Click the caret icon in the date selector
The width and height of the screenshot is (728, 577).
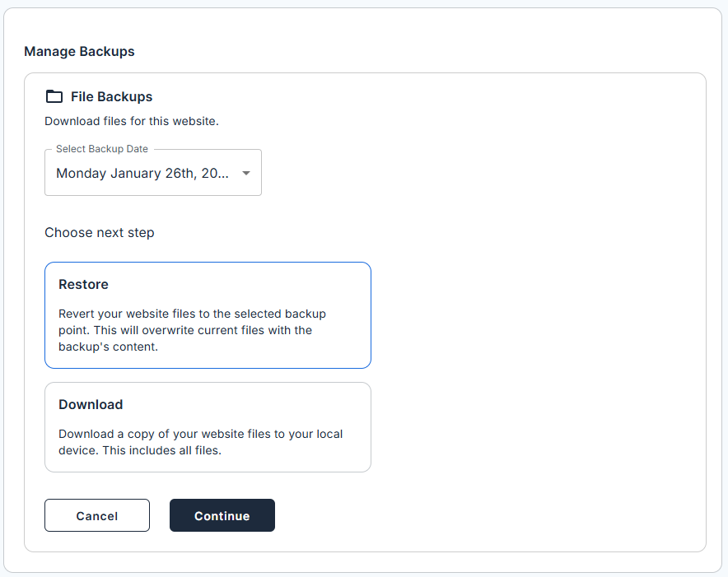pyautogui.click(x=245, y=173)
